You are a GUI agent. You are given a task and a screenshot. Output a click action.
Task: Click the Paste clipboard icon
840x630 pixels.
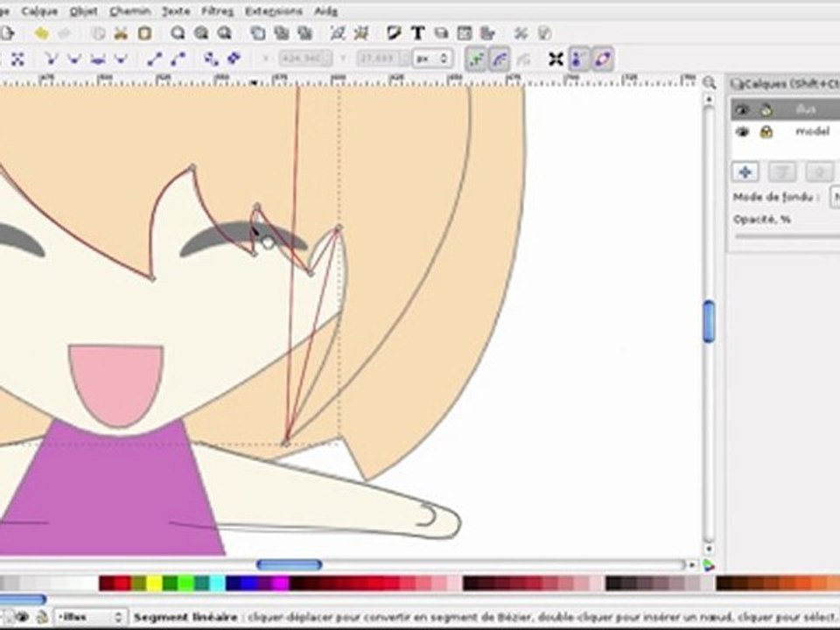coord(144,34)
